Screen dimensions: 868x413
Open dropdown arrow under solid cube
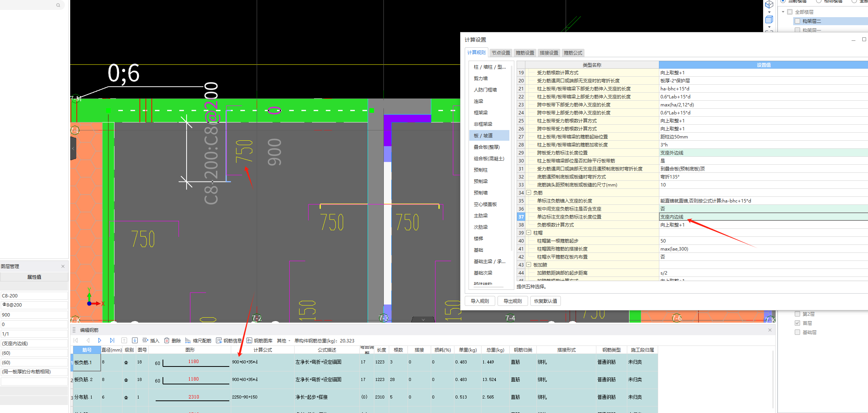tap(769, 27)
